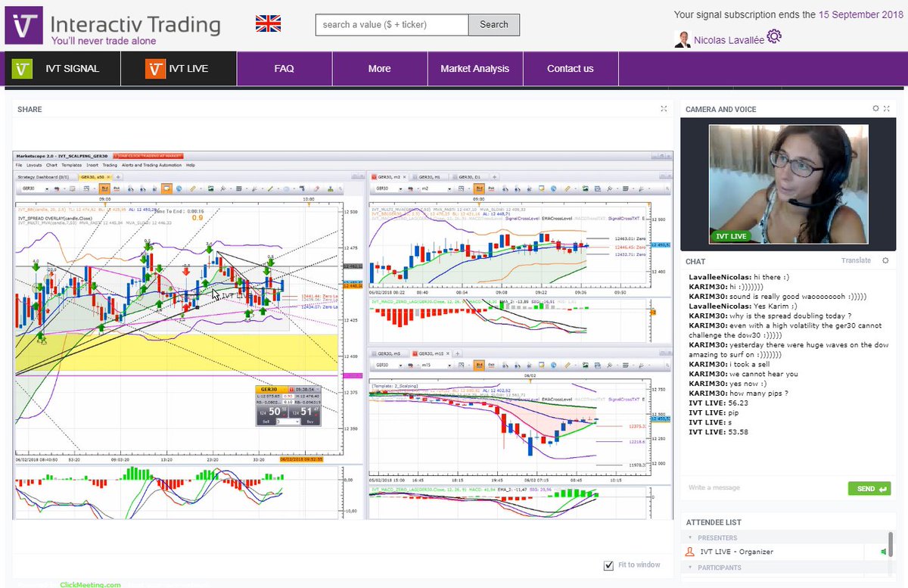The image size is (908, 588).
Task: Click the globe icon in the Marketscope toolbar
Action: tap(179, 188)
